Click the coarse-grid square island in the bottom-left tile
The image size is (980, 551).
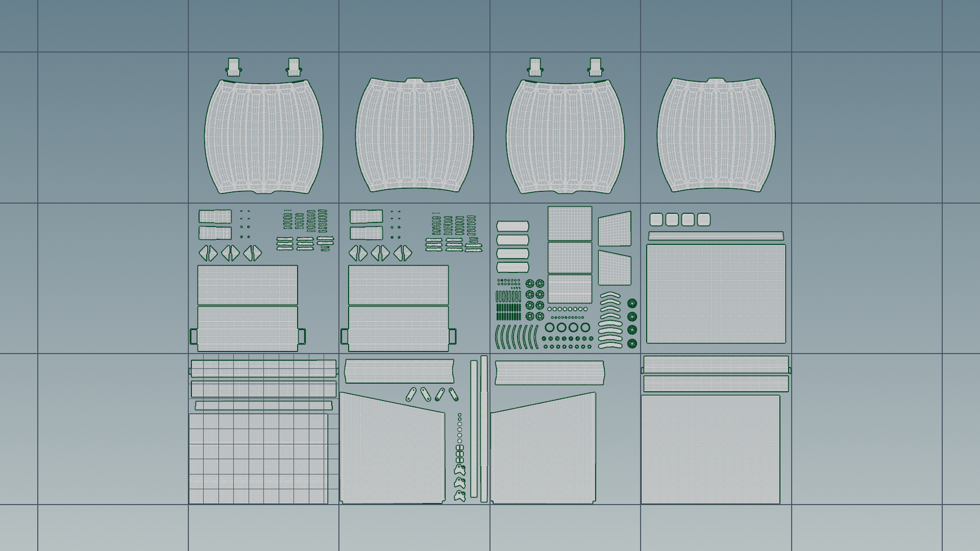258,459
